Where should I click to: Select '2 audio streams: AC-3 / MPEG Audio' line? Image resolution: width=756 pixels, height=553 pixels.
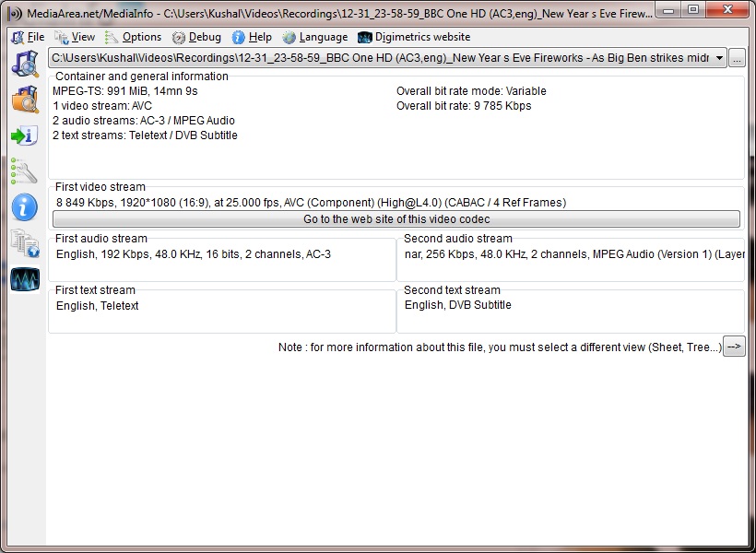[144, 121]
